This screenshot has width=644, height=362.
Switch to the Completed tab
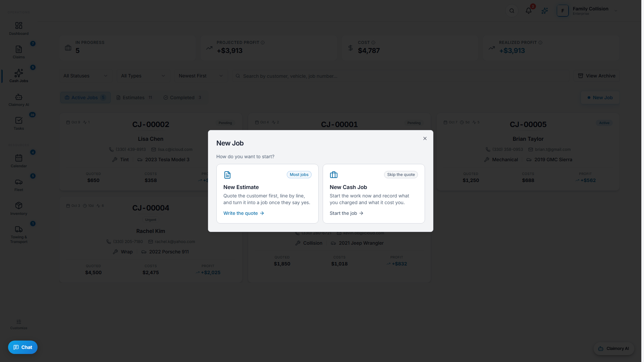182,98
